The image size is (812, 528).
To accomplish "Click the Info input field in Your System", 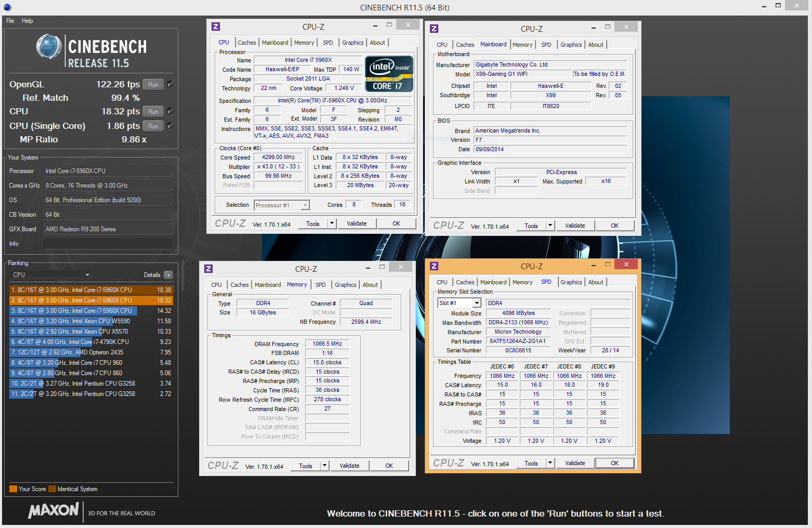I will (108, 244).
